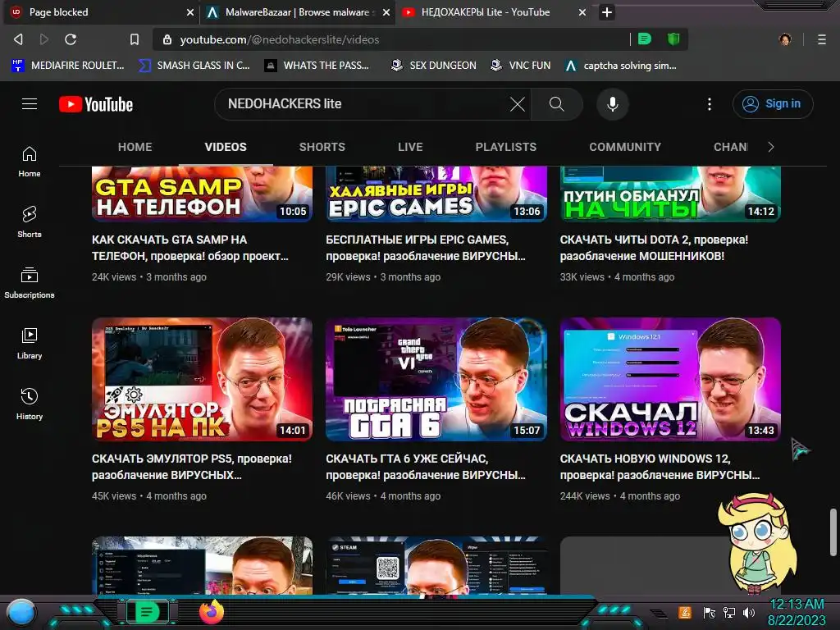Open the БЕСПЛАТНЫЕ ИГРЫ EPIC GAMES title
The width and height of the screenshot is (840, 630).
tap(426, 248)
